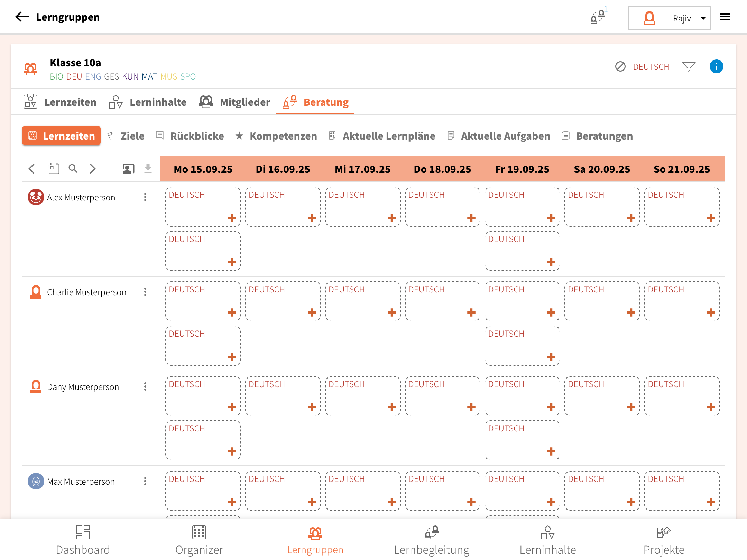Open the calendar date picker icon

point(54,169)
